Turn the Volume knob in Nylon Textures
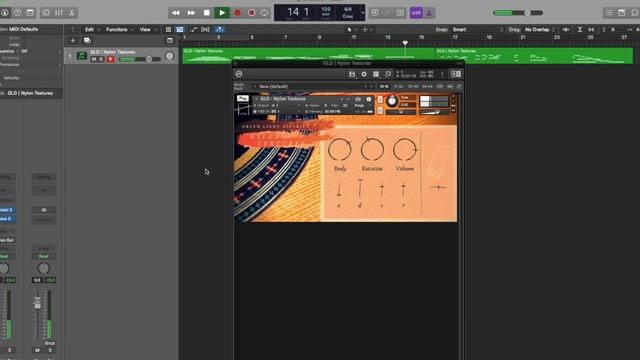The height and width of the screenshot is (360, 640). tap(404, 149)
